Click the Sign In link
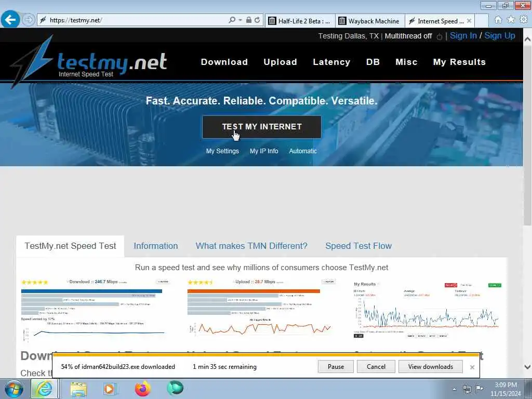532x399 pixels. (x=463, y=36)
